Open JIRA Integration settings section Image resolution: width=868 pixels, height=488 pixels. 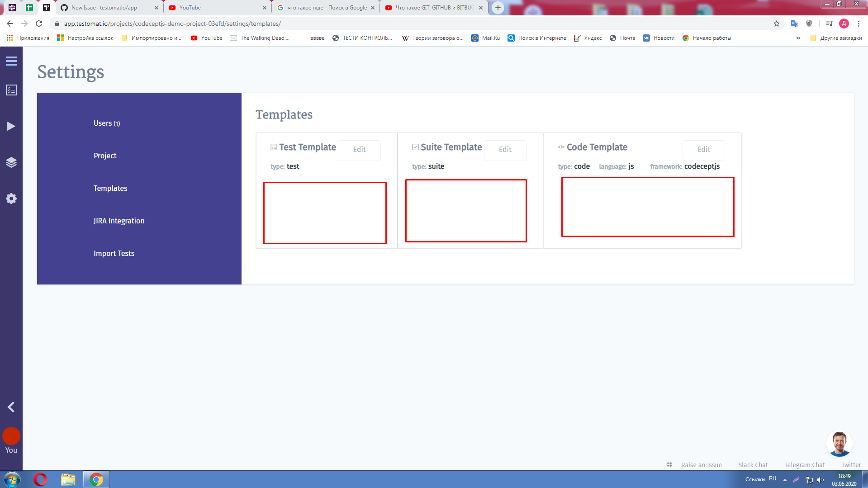click(x=119, y=221)
